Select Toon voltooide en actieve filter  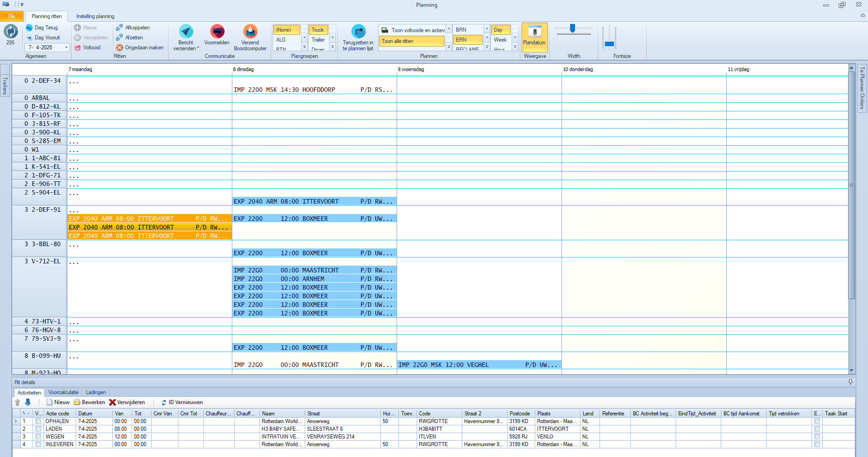pos(412,30)
